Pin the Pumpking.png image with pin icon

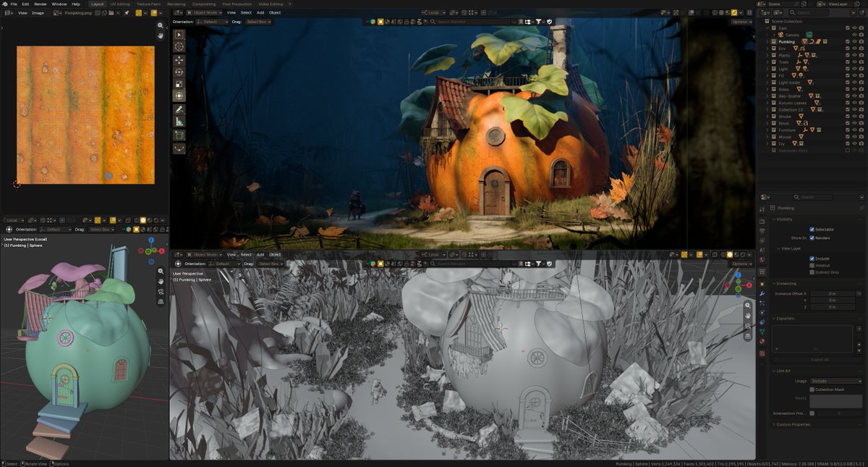(126, 12)
